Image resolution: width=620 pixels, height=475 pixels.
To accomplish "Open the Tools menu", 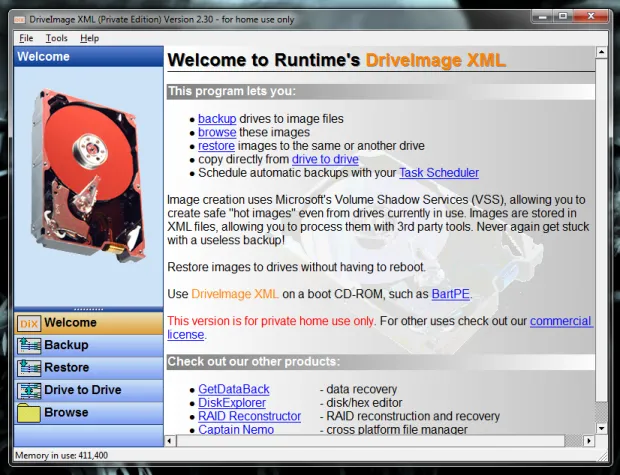I will click(x=57, y=38).
